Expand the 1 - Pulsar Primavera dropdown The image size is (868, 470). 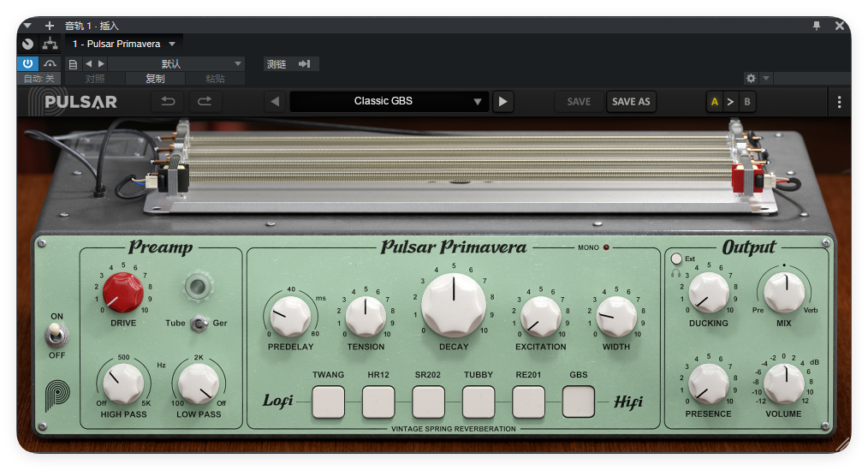(172, 44)
